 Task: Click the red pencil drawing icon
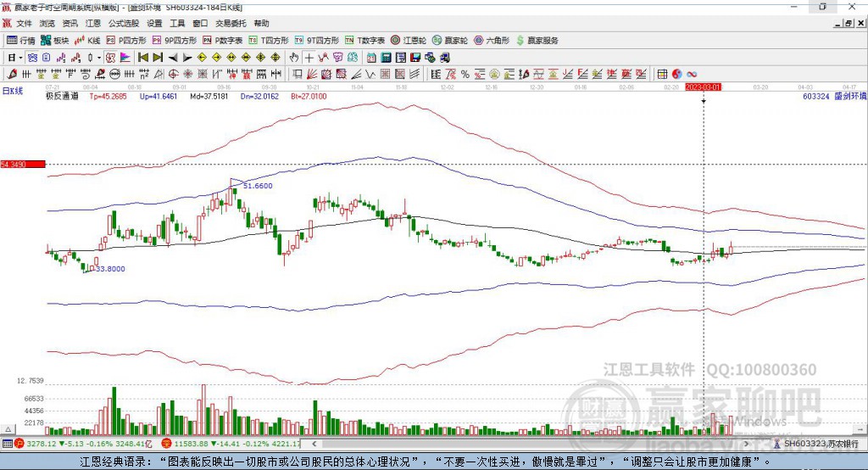click(12, 75)
